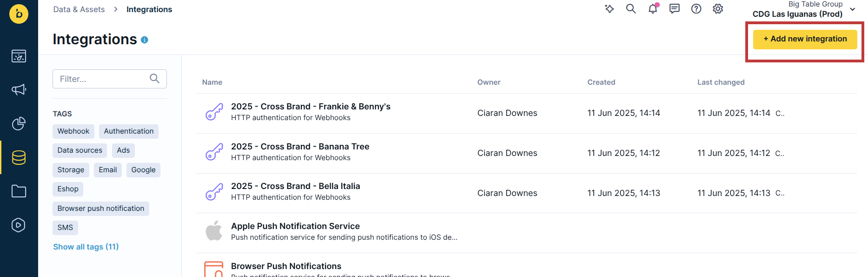
Task: Click the global search magnifier in the header
Action: click(x=631, y=9)
